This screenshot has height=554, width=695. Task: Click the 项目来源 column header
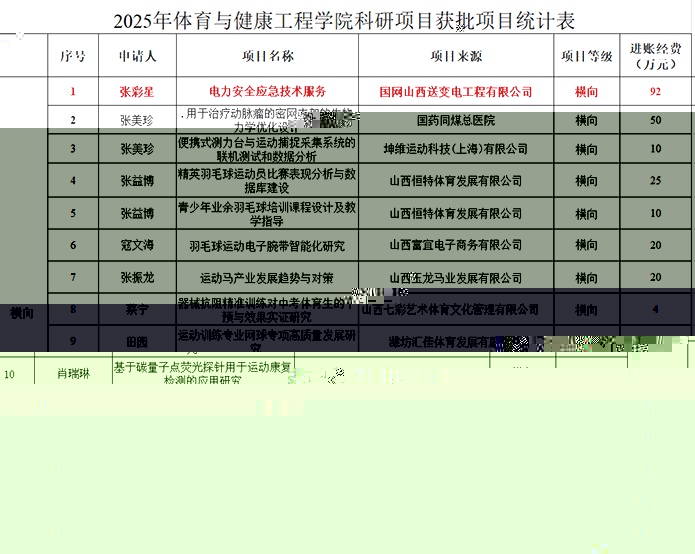pos(455,56)
